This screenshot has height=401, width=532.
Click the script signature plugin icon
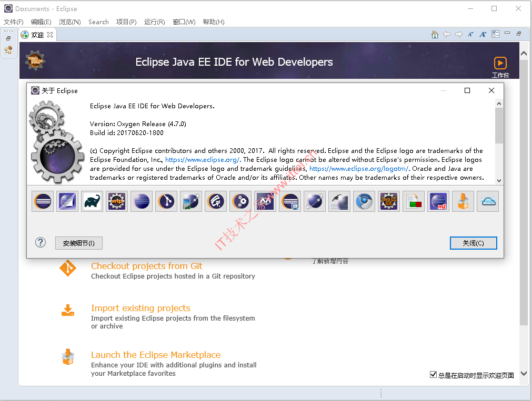pos(216,201)
